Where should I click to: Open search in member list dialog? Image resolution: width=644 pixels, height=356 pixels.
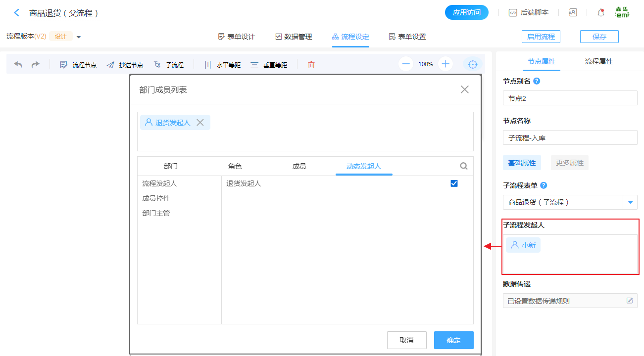click(x=464, y=166)
